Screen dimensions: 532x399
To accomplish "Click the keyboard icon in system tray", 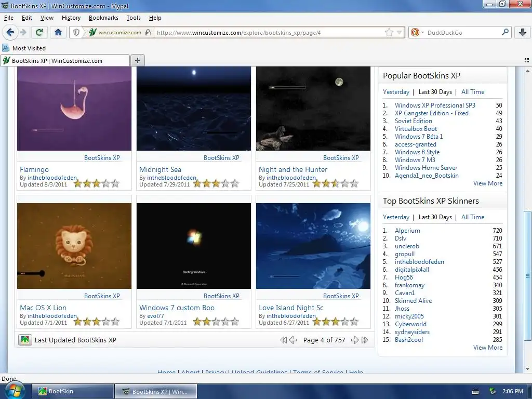I will click(475, 392).
